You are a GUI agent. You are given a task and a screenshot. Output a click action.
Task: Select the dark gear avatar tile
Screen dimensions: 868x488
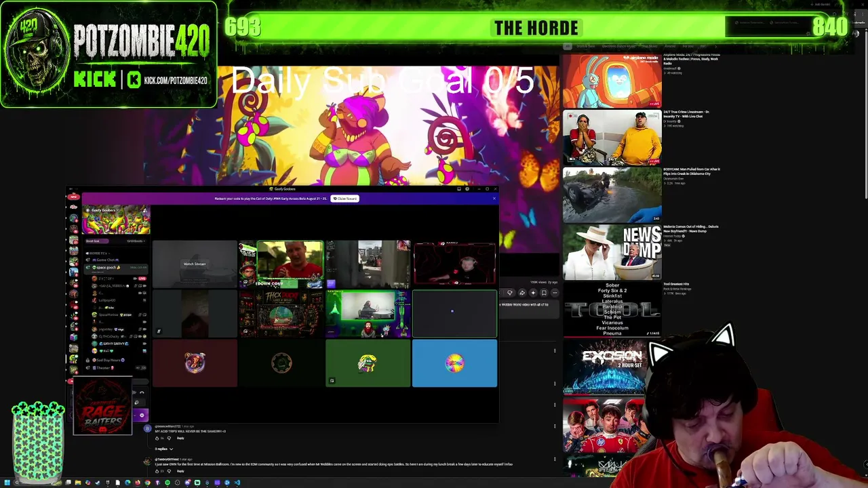tap(281, 364)
